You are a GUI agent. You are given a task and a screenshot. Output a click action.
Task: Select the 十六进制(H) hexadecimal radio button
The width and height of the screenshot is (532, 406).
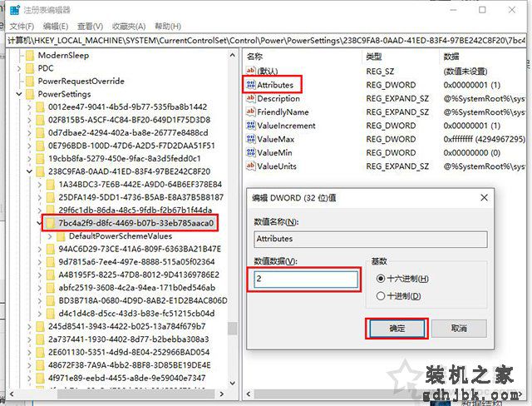coord(381,279)
